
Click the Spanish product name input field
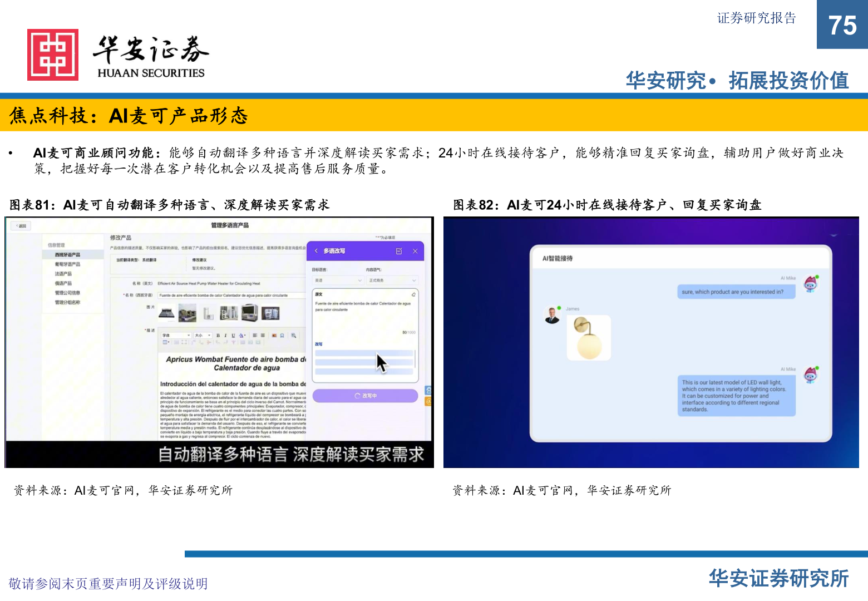(x=231, y=295)
